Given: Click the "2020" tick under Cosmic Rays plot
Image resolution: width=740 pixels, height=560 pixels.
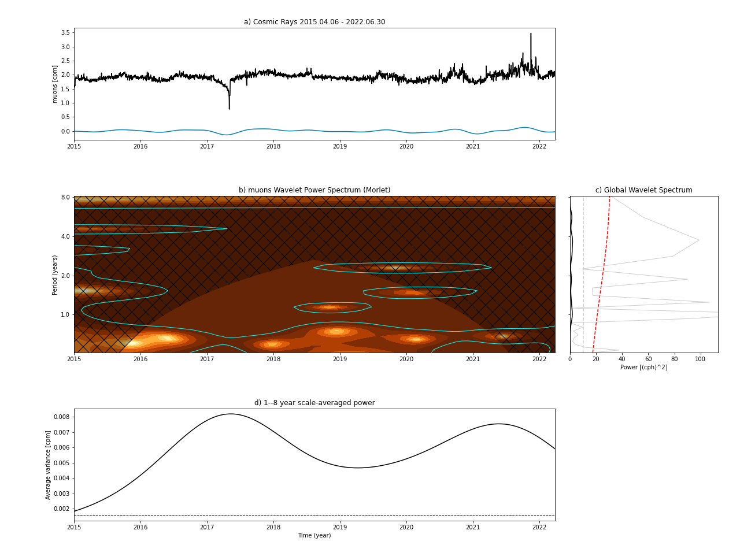Looking at the screenshot, I should tap(406, 147).
